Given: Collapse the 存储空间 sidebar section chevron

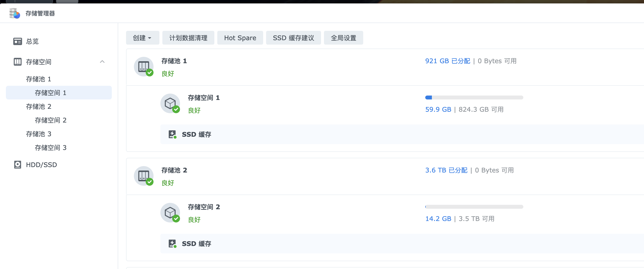Looking at the screenshot, I should (102, 62).
